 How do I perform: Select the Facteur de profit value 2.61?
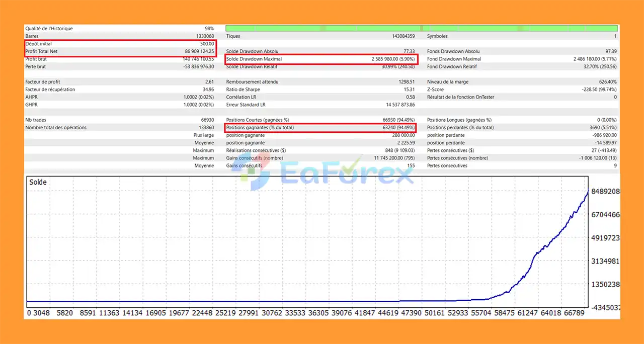coord(209,82)
